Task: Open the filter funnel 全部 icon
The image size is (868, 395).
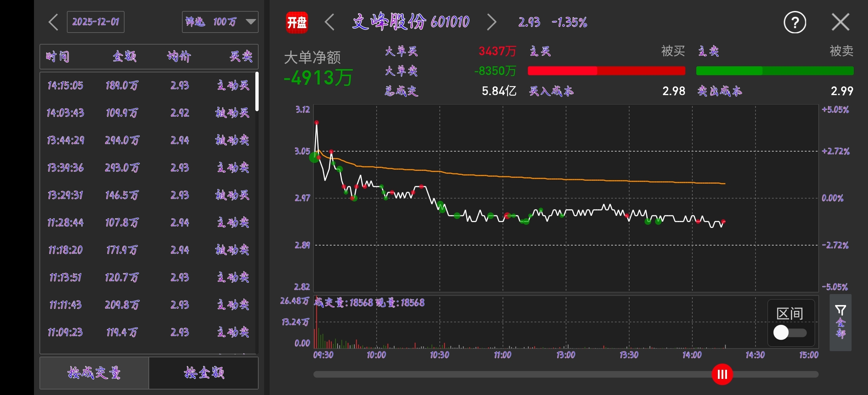Action: coord(840,322)
